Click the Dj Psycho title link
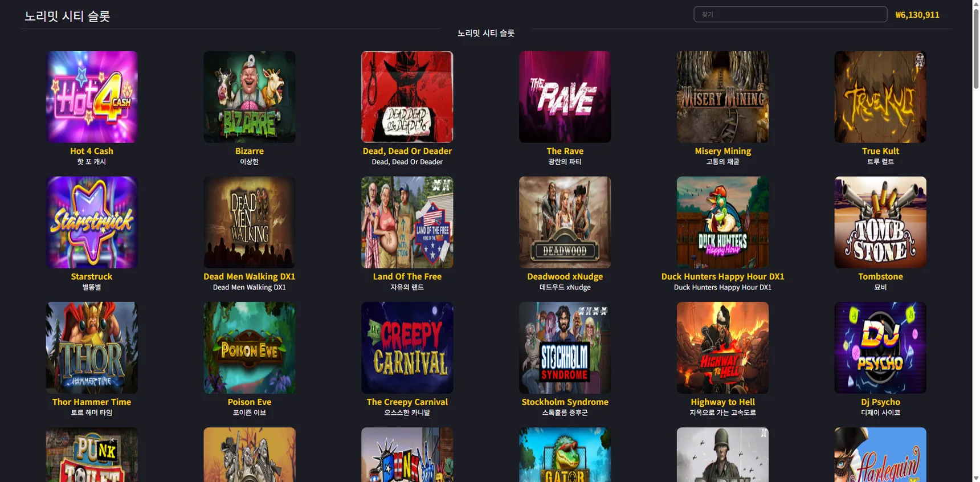980x482 pixels. [x=880, y=402]
